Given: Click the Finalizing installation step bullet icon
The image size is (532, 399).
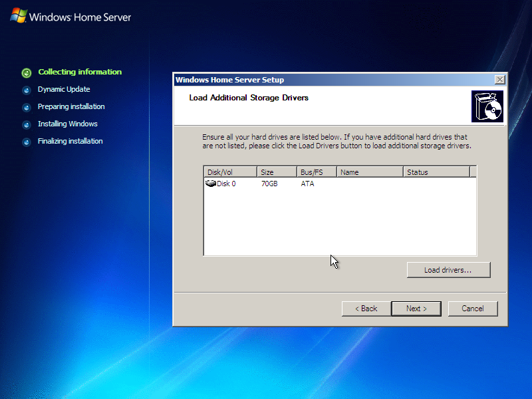Looking at the screenshot, I should click(x=27, y=141).
